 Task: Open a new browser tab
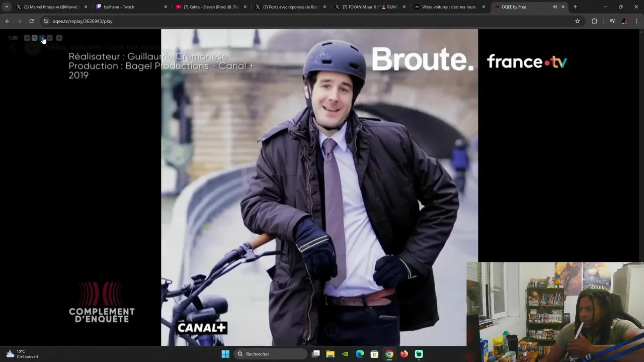coord(575,7)
